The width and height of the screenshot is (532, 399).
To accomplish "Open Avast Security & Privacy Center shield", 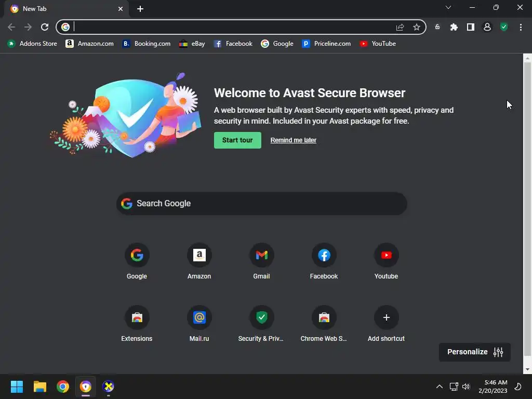I will [x=504, y=27].
